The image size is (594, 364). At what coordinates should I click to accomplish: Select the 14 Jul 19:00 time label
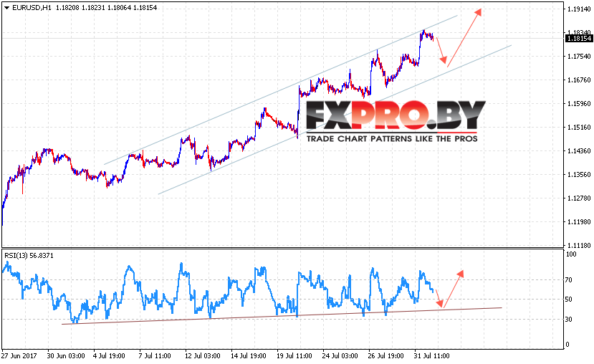point(249,356)
